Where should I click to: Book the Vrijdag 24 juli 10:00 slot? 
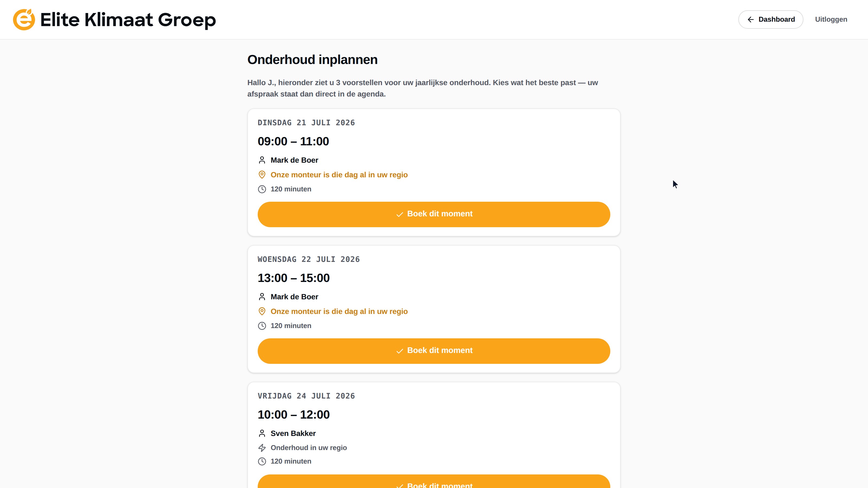[x=434, y=481]
